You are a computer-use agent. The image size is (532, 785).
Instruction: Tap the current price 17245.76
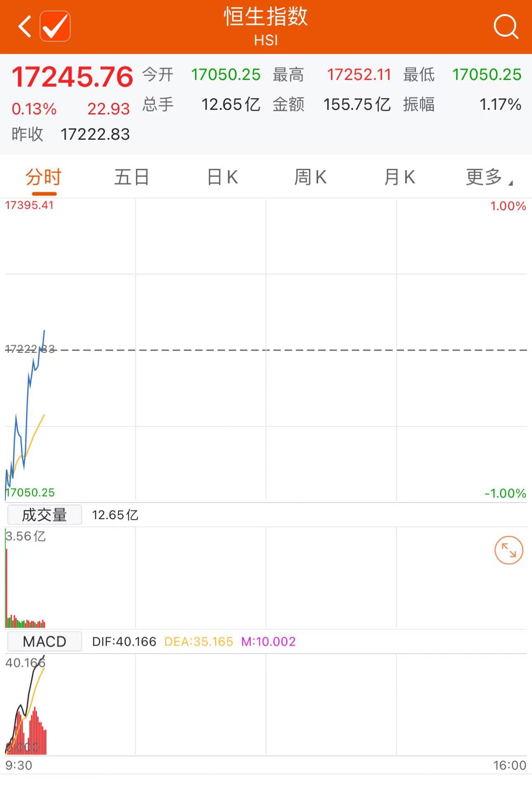click(72, 77)
